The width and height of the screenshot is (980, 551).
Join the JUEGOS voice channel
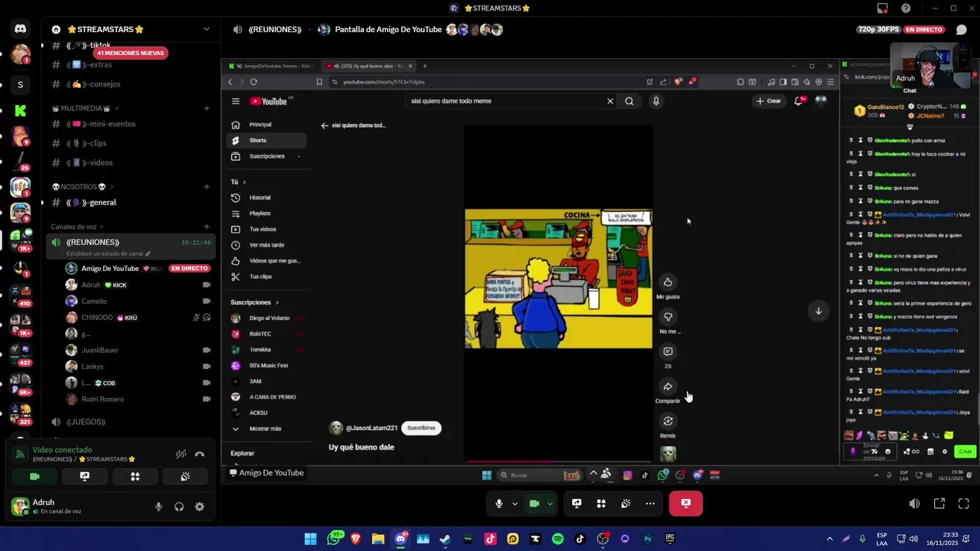pyautogui.click(x=130, y=422)
